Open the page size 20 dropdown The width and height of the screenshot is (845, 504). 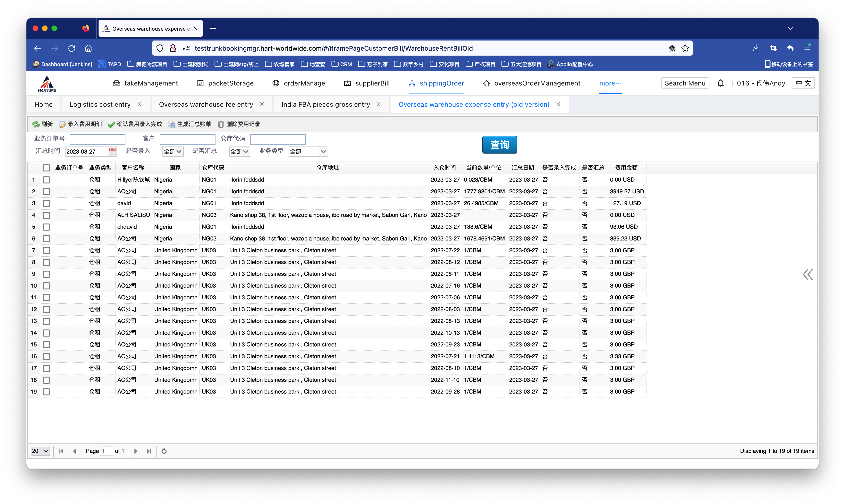(x=40, y=451)
